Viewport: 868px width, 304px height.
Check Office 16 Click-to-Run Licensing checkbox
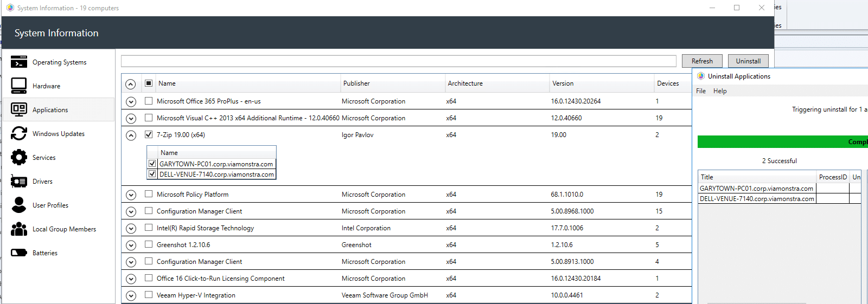point(149,278)
